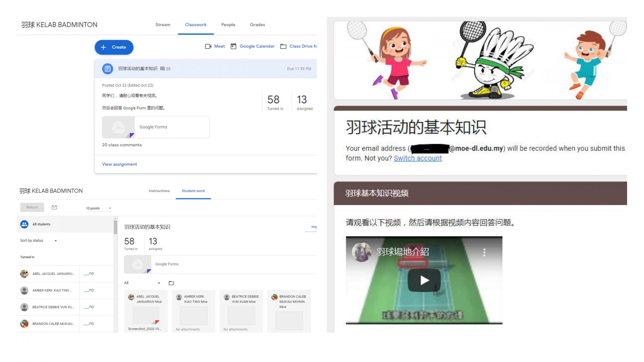This screenshot has width=644, height=362.
Task: Click the email envelope icon beside Return
Action: (x=54, y=207)
